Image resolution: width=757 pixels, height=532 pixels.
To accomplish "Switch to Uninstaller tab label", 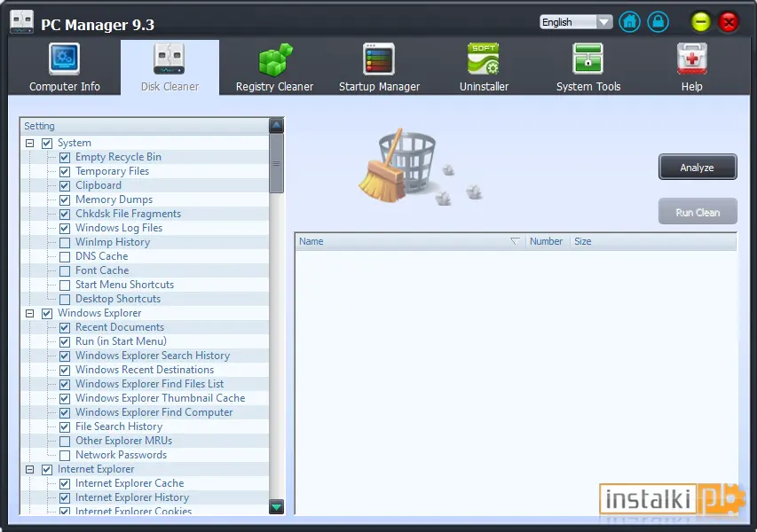I will click(484, 86).
